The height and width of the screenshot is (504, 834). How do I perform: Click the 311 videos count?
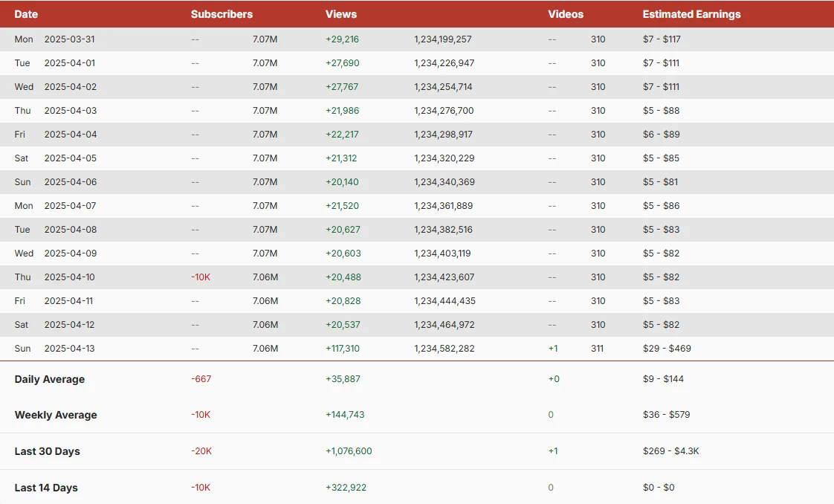point(598,349)
